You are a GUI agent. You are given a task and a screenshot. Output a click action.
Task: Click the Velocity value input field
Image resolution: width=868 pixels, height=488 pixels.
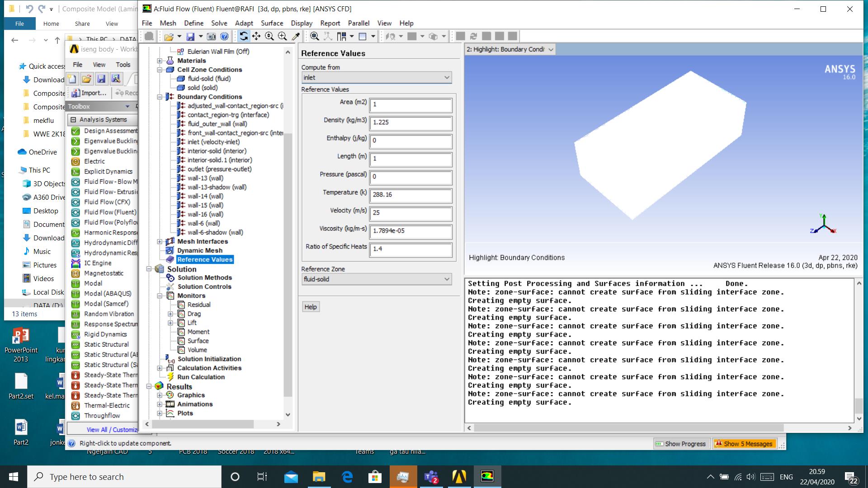point(409,214)
